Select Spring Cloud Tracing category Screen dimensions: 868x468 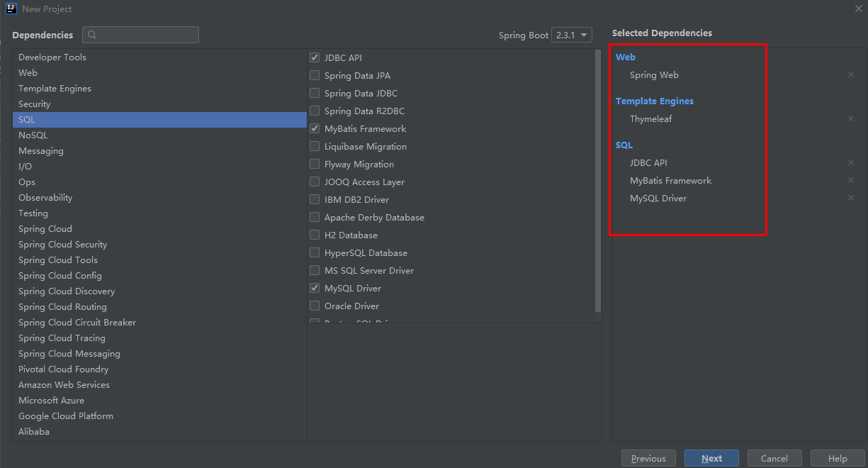[159, 338]
